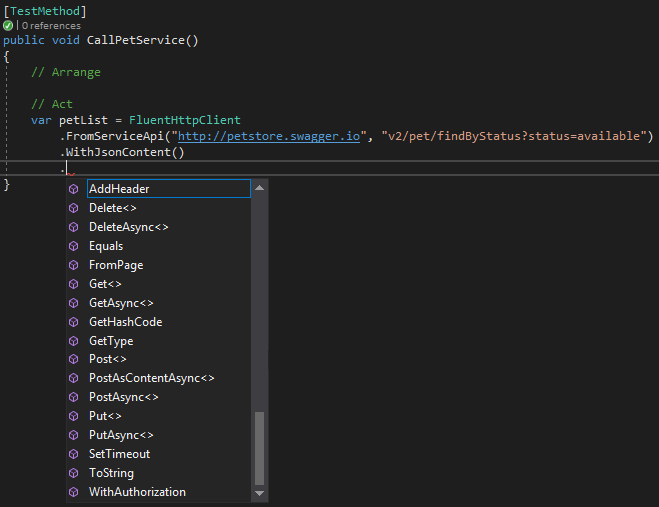
Task: Select GetHashCode suggestion
Action: pos(126,322)
